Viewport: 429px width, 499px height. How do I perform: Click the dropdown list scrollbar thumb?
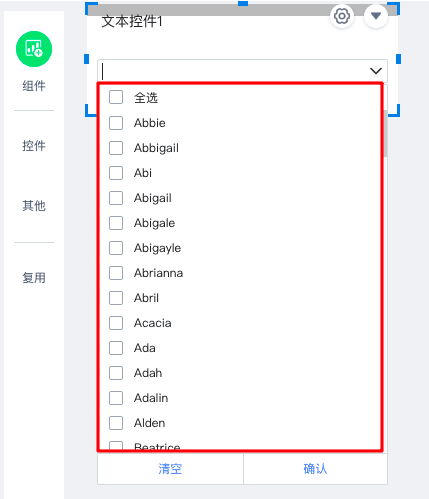(x=386, y=133)
